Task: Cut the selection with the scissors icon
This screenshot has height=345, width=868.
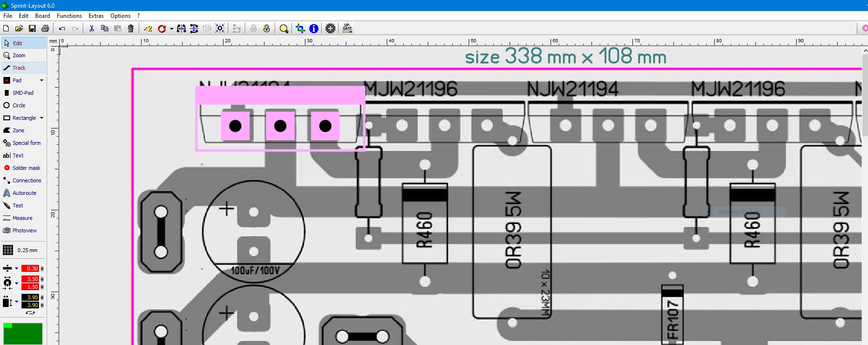Action: [92, 28]
